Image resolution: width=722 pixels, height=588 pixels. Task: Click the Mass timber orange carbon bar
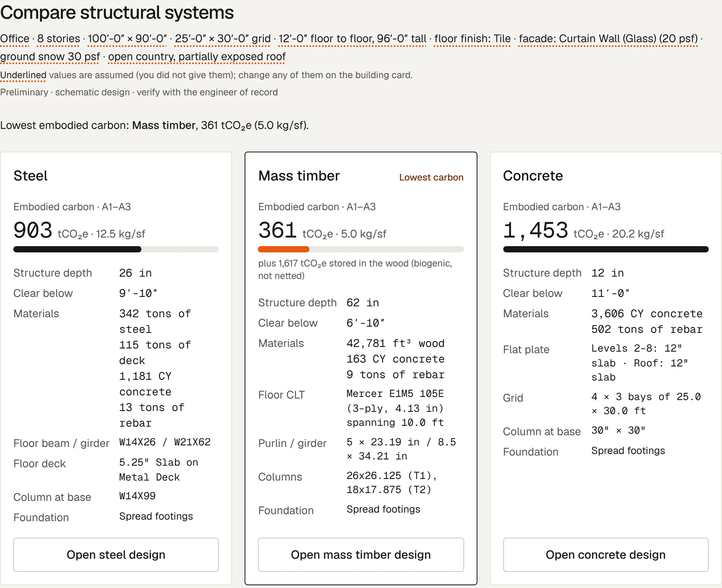pyautogui.click(x=284, y=249)
